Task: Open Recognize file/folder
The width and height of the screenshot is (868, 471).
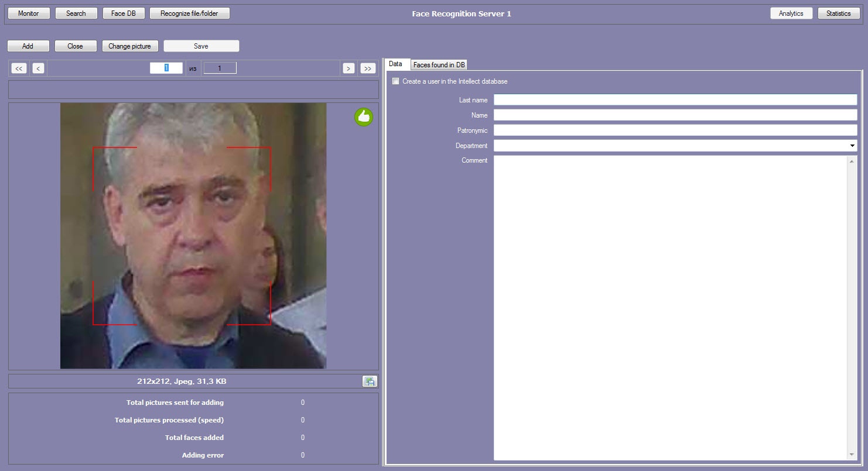Action: tap(190, 13)
